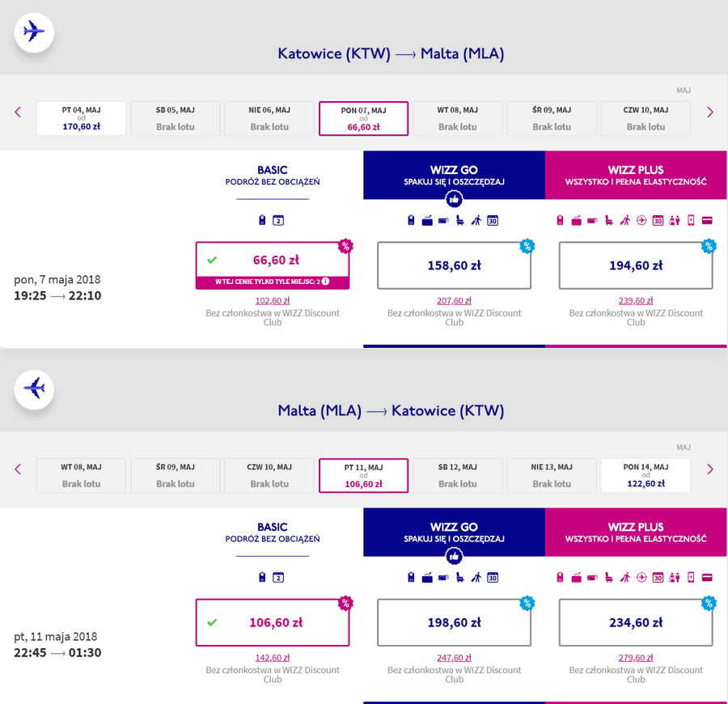The height and width of the screenshot is (704, 728).
Task: Click outbound BASIC cabin bag icon
Action: (x=262, y=220)
